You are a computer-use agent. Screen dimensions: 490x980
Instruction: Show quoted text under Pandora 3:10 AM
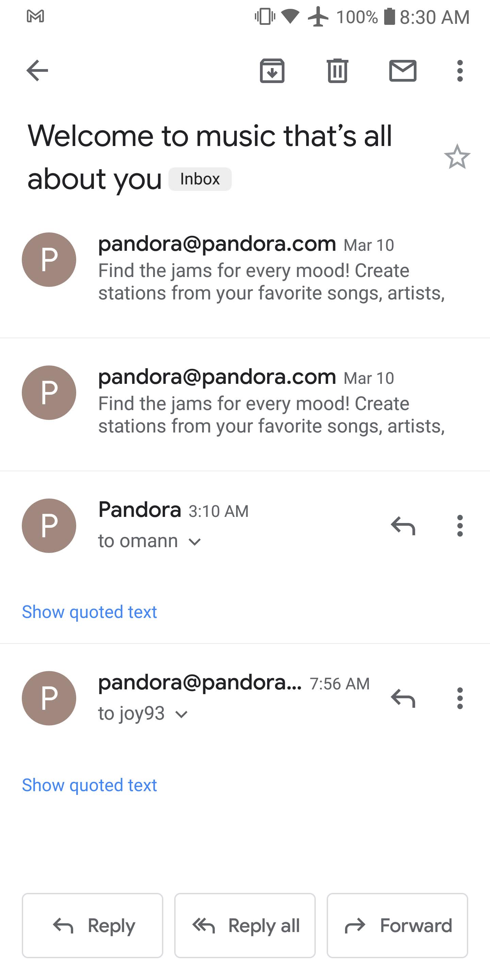[89, 612]
